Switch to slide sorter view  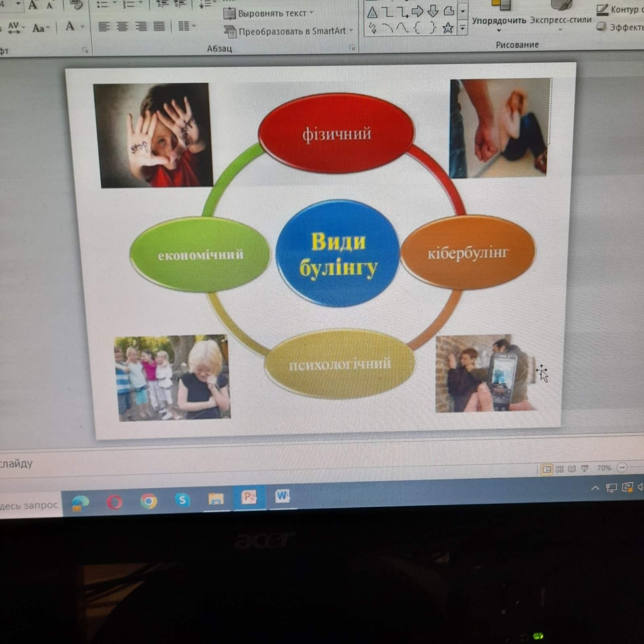point(559,469)
